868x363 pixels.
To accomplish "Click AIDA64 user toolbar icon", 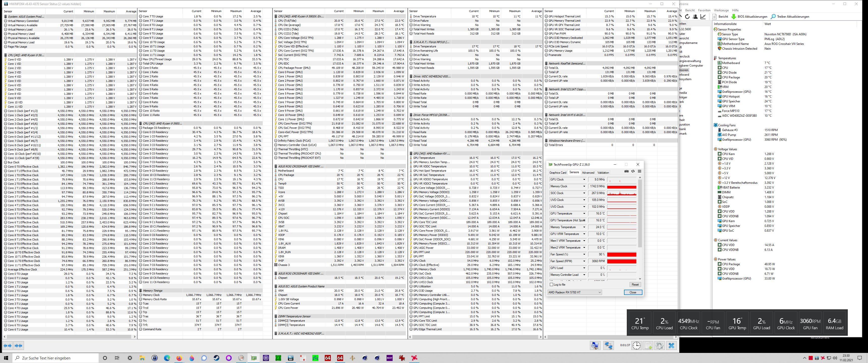I will (x=695, y=16).
